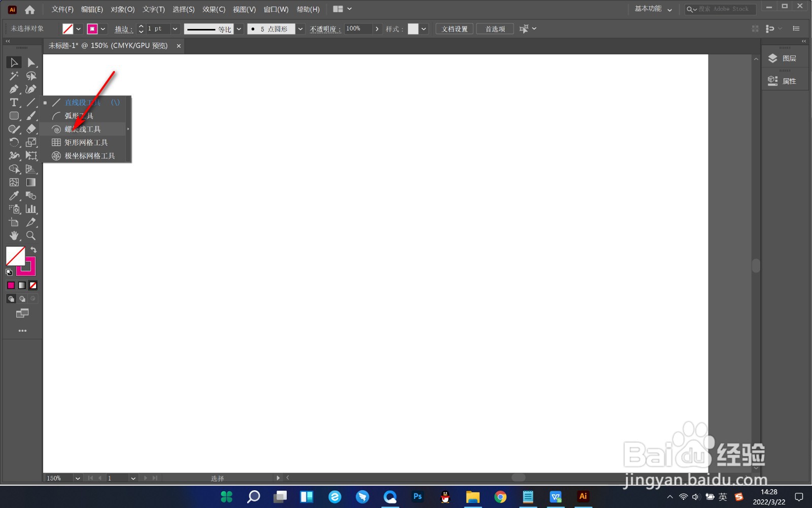
Task: Select the Direct Selection tool
Action: (x=31, y=62)
